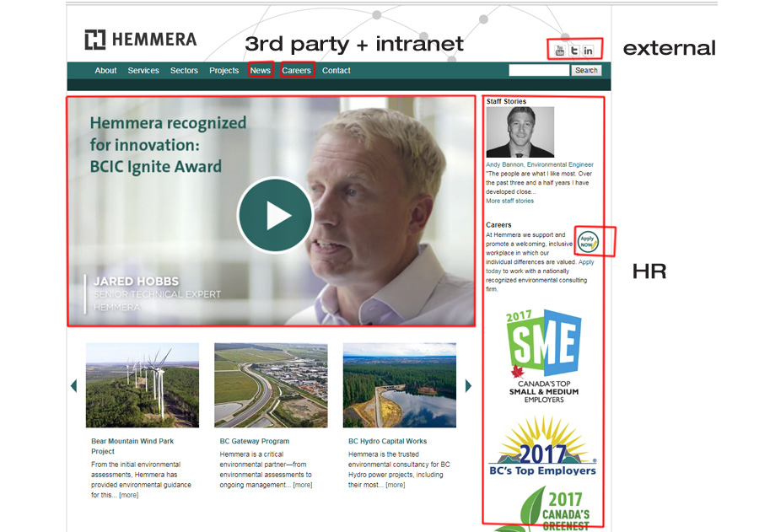The width and height of the screenshot is (770, 532).
Task: Advance project carousel with right arrow
Action: 468,386
